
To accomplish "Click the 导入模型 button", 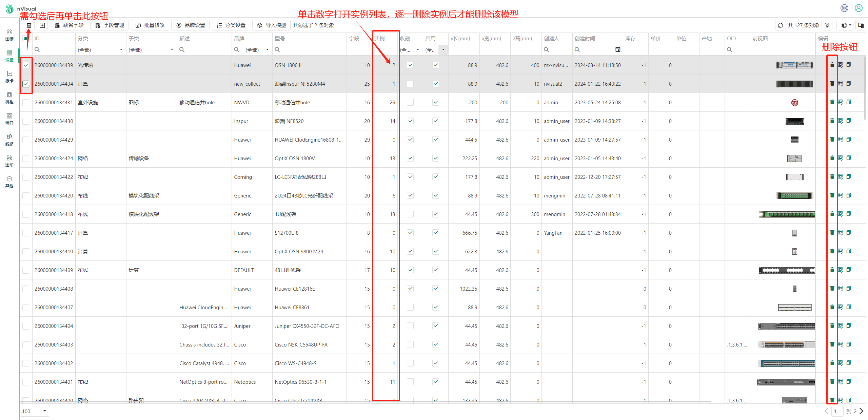I will [272, 25].
